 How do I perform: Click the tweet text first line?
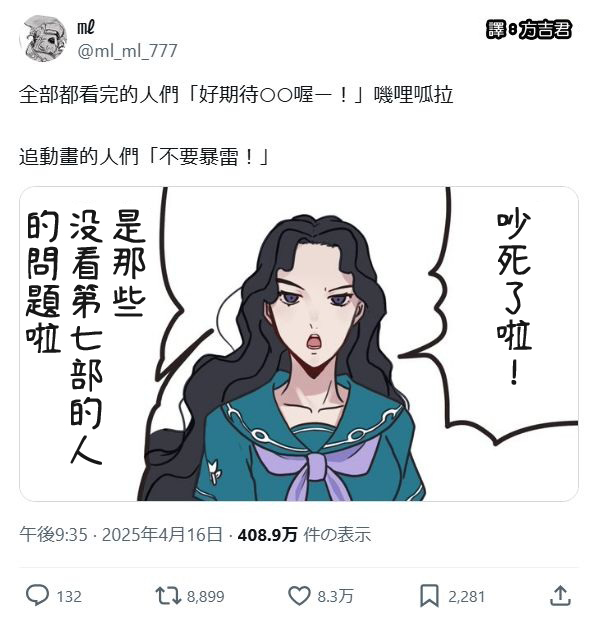point(236,95)
